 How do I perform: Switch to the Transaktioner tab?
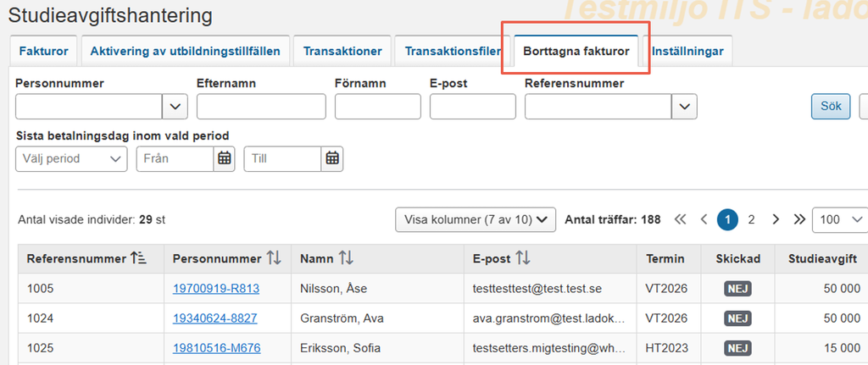coord(342,52)
